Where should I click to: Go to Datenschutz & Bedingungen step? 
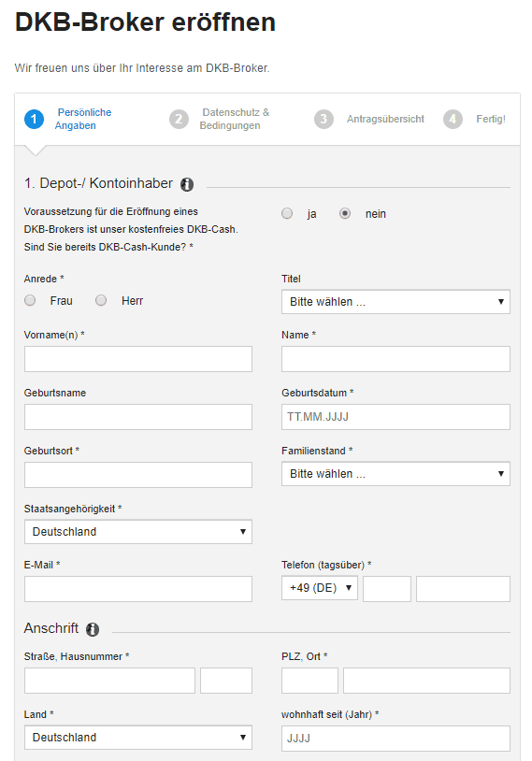pos(235,119)
